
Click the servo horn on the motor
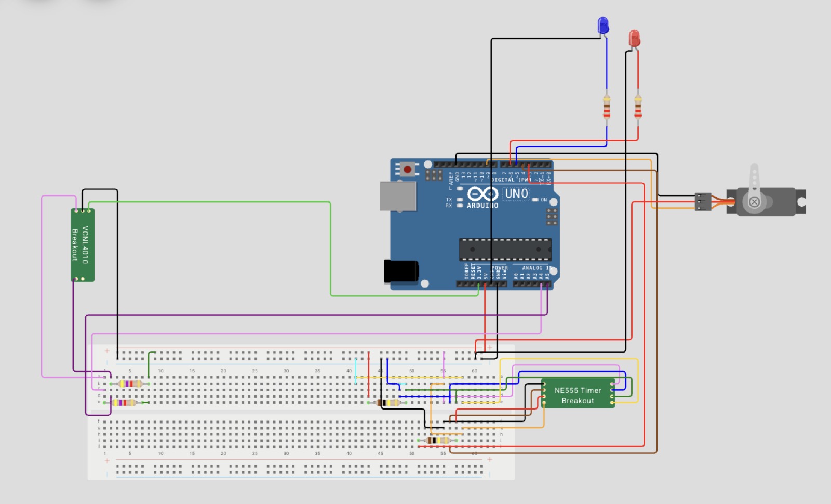tap(755, 188)
